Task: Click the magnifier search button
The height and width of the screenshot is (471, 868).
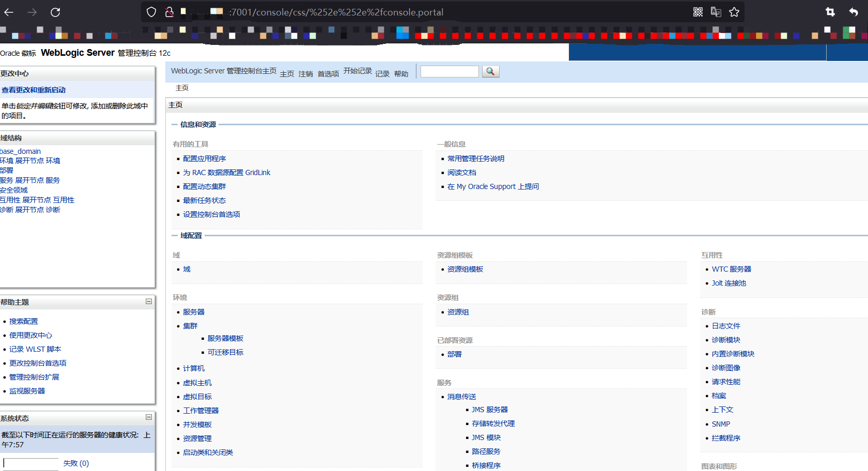Action: (x=490, y=71)
